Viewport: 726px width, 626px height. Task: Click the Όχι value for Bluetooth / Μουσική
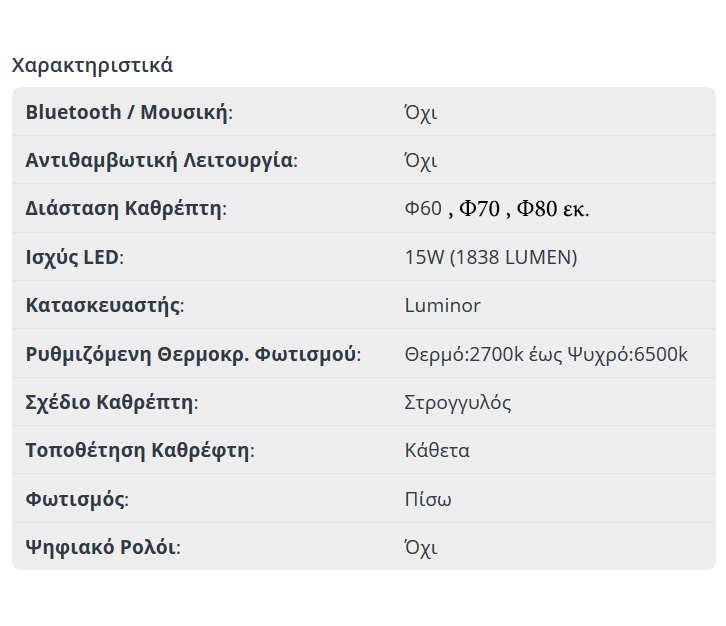point(421,112)
